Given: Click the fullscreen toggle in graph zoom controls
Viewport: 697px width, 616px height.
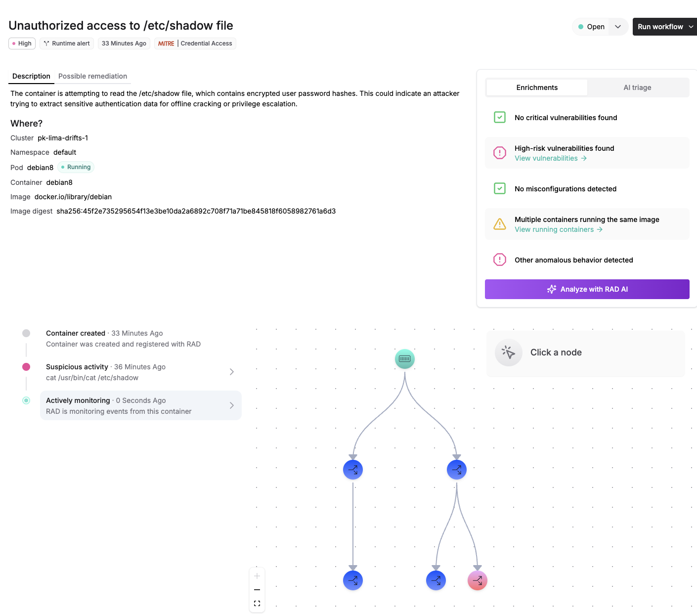Looking at the screenshot, I should [257, 603].
